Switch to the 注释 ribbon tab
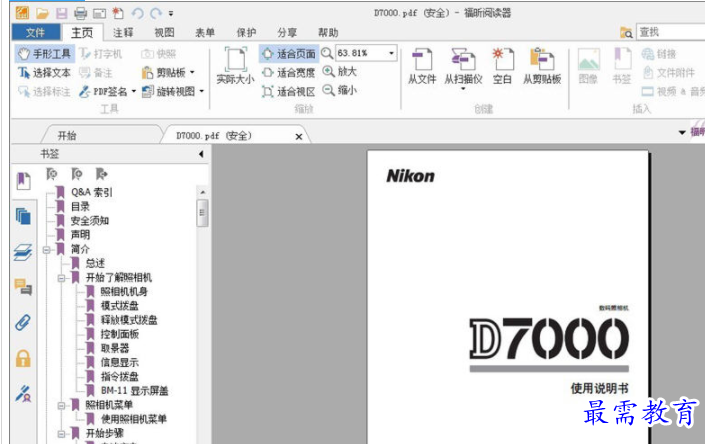The height and width of the screenshot is (444, 705). 123,32
